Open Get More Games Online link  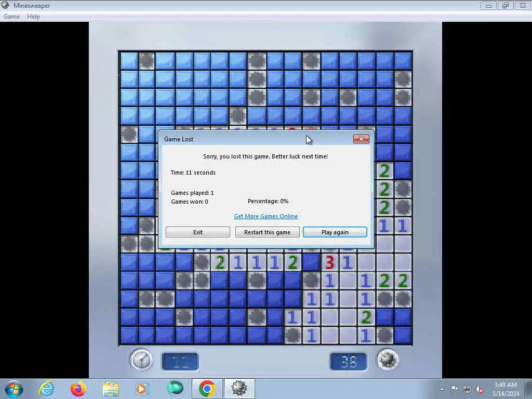265,216
